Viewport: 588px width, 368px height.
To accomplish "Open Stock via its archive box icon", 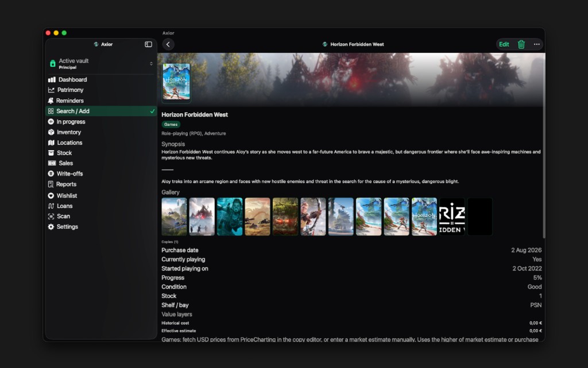I will point(51,153).
